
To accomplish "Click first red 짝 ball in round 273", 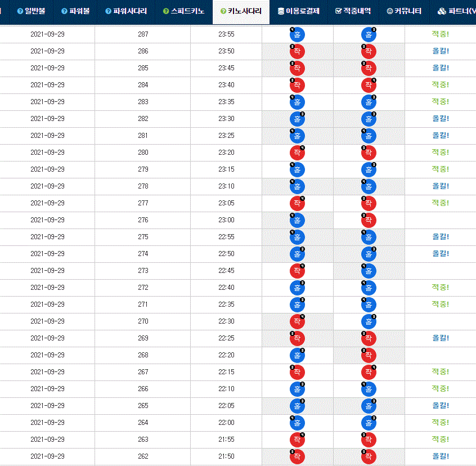I will [x=297, y=271].
